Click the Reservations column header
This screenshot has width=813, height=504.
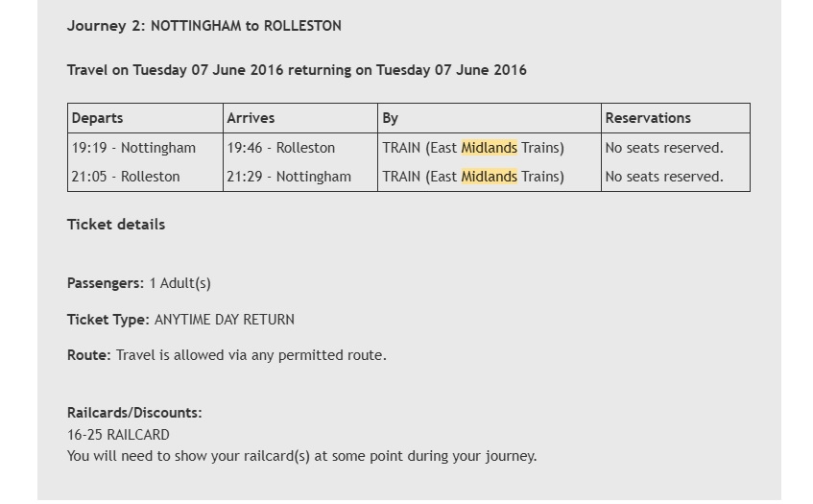pos(648,118)
